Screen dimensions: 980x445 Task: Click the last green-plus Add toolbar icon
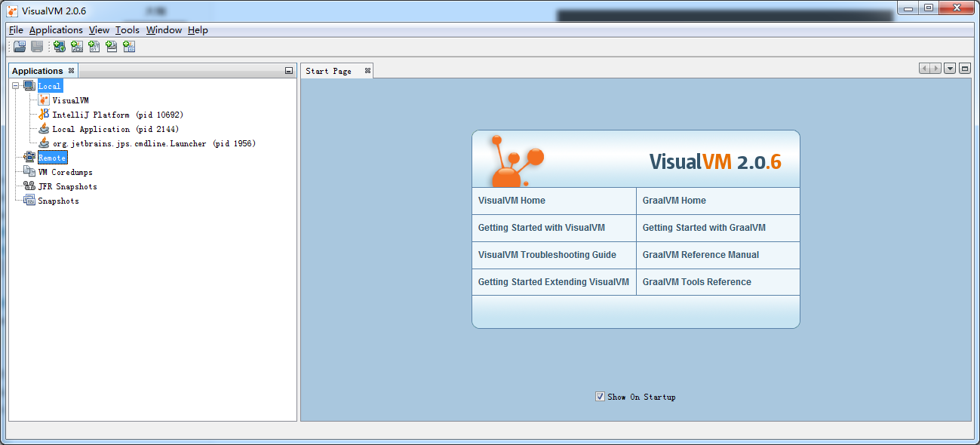coord(129,47)
